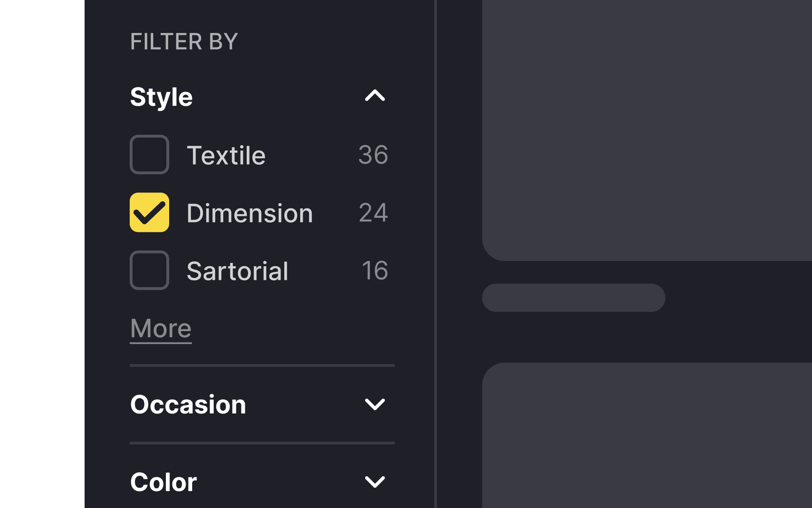Select the Textile filter row label
The height and width of the screenshot is (508, 812).
pyautogui.click(x=226, y=154)
